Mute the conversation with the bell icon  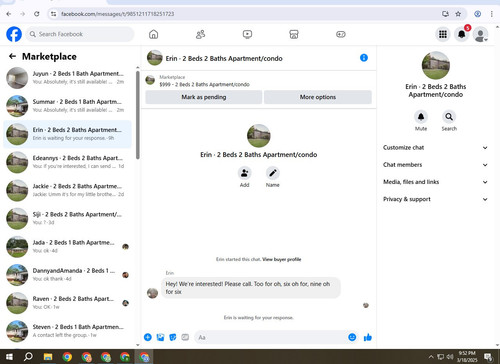point(421,117)
